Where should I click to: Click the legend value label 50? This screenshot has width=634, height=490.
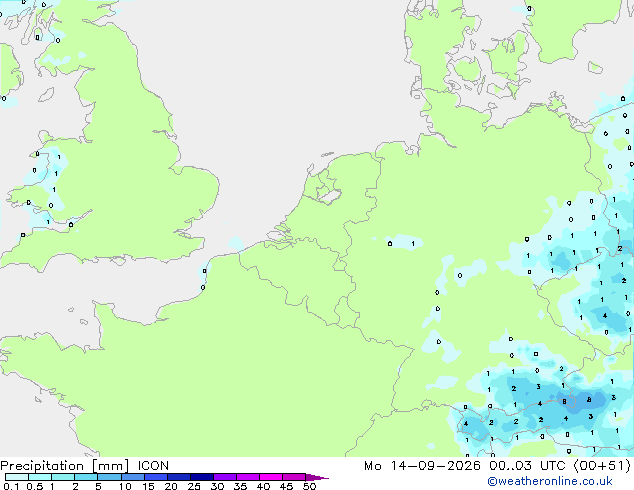coord(309,486)
